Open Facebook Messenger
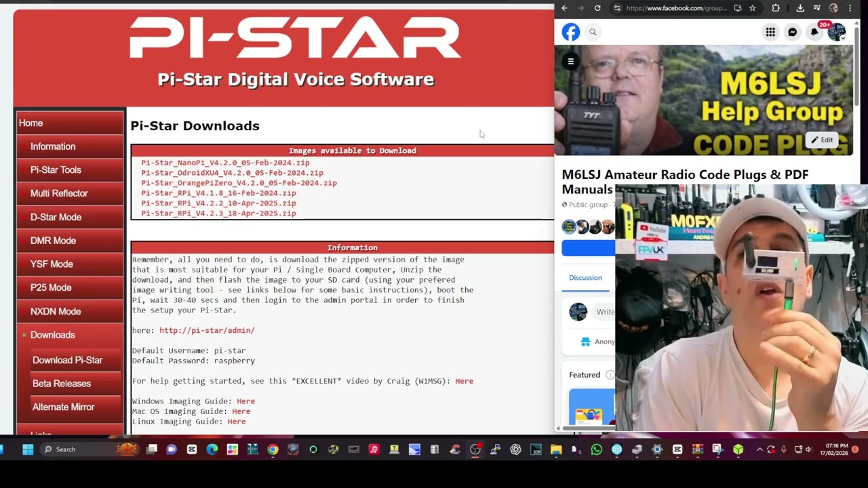The height and width of the screenshot is (488, 868). click(x=792, y=32)
